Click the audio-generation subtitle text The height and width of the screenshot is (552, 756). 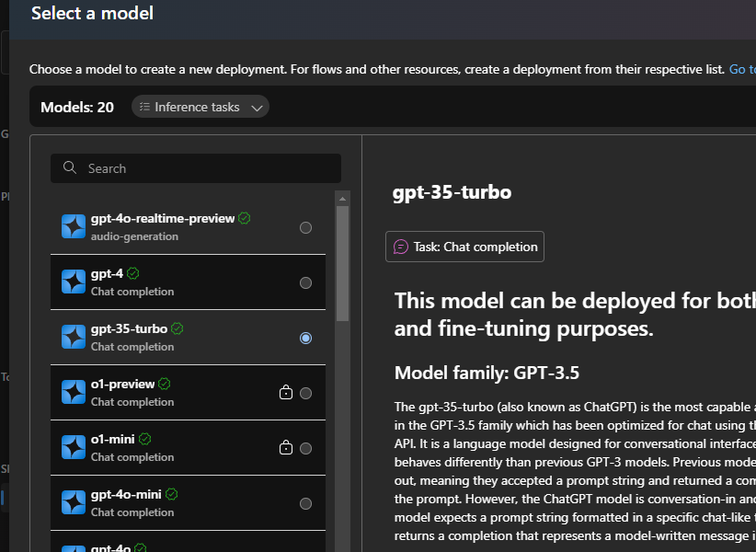pos(134,236)
